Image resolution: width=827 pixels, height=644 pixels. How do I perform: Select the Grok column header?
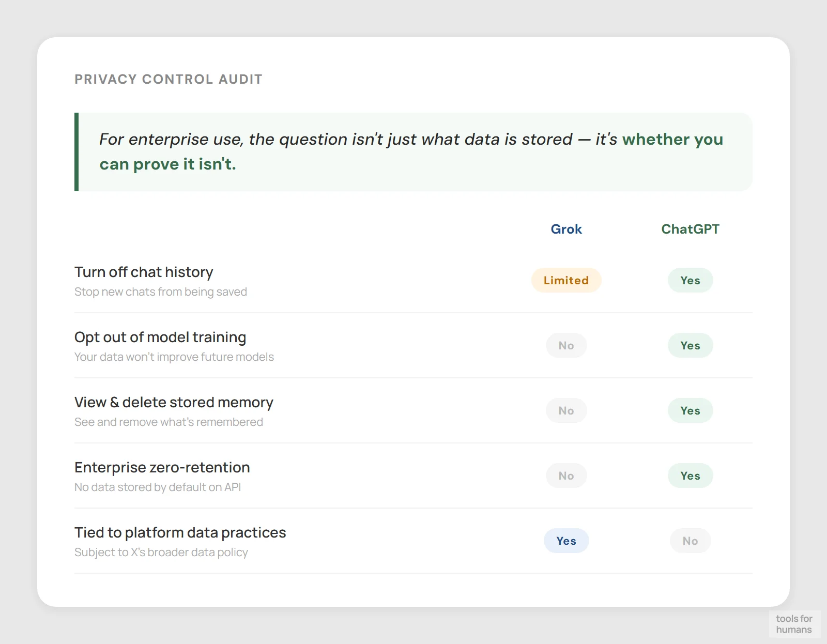coord(566,229)
